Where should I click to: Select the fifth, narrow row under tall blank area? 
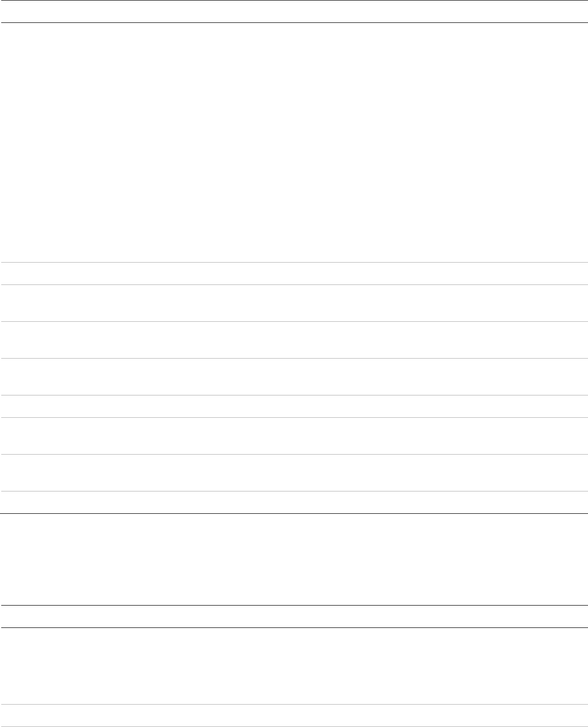[x=294, y=406]
